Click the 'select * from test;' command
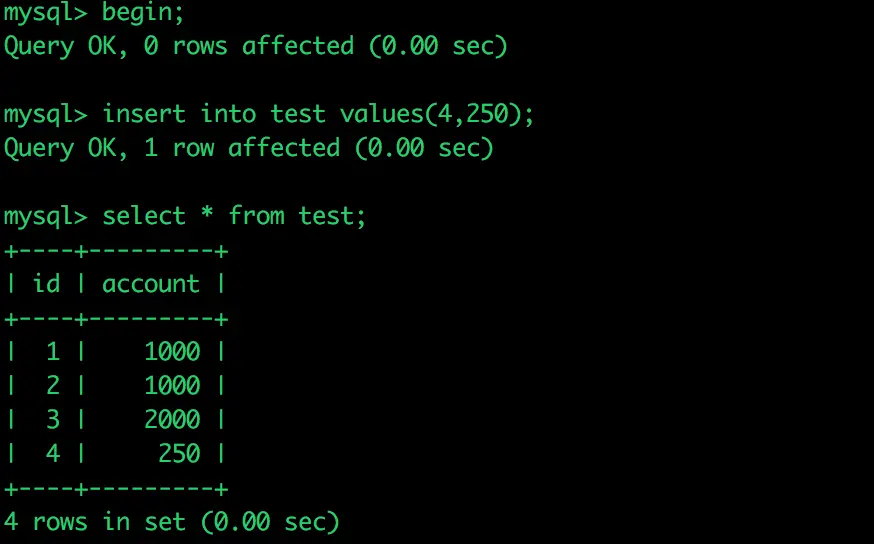Screen dimensions: 874x544 (234, 216)
